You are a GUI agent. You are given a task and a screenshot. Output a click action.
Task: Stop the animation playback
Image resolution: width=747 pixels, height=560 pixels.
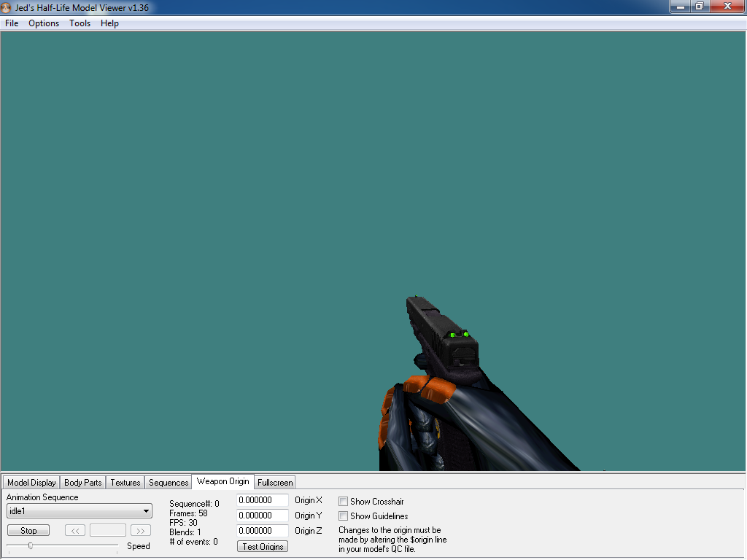pyautogui.click(x=28, y=531)
